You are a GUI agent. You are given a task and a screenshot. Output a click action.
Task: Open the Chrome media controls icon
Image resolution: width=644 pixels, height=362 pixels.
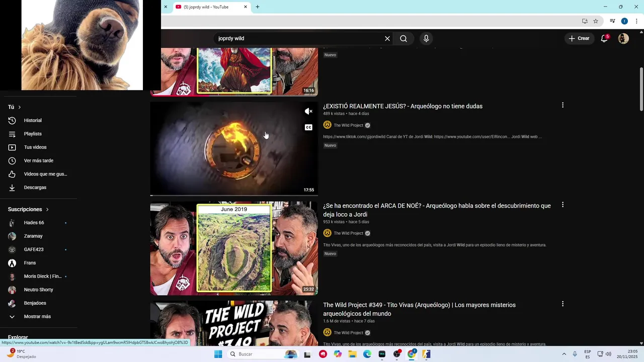[612, 21]
